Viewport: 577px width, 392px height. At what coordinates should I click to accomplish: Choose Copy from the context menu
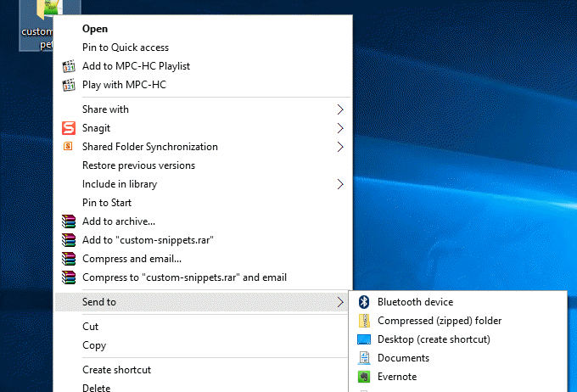(202, 345)
